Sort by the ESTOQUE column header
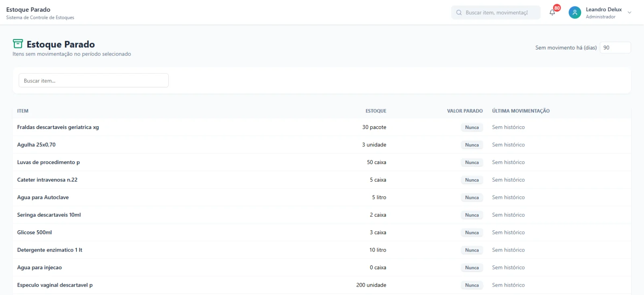This screenshot has height=295, width=644. tap(376, 111)
